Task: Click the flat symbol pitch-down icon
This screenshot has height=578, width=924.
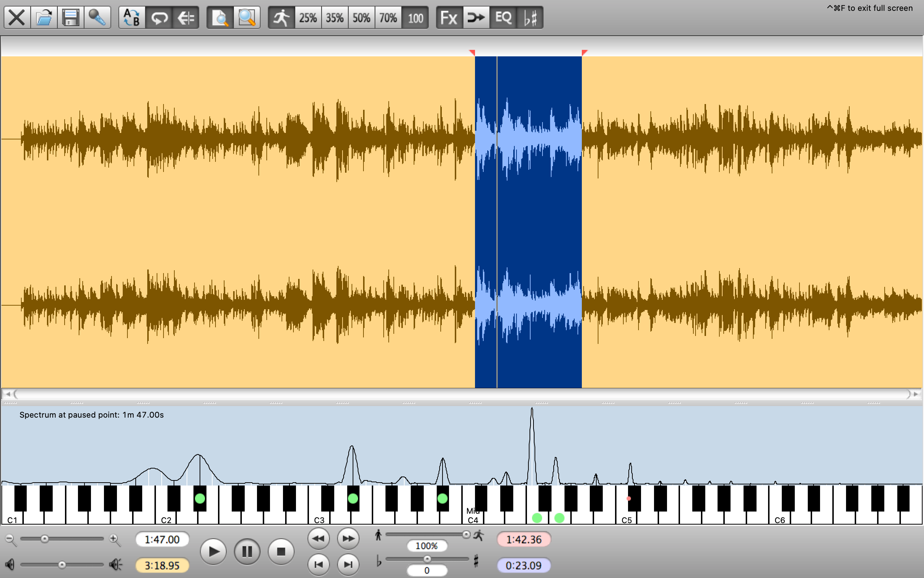Action: click(x=379, y=561)
